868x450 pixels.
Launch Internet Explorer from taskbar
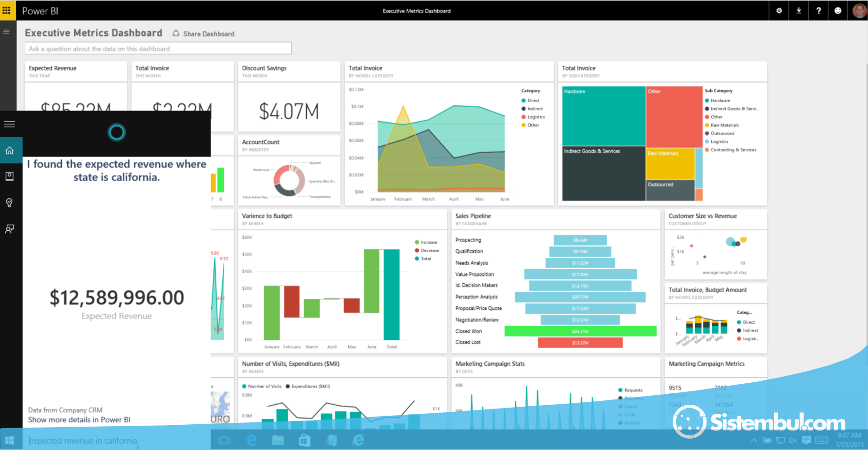tap(358, 440)
